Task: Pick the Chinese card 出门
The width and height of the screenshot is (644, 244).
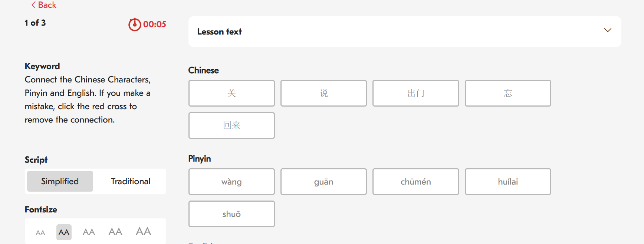Action: 415,93
